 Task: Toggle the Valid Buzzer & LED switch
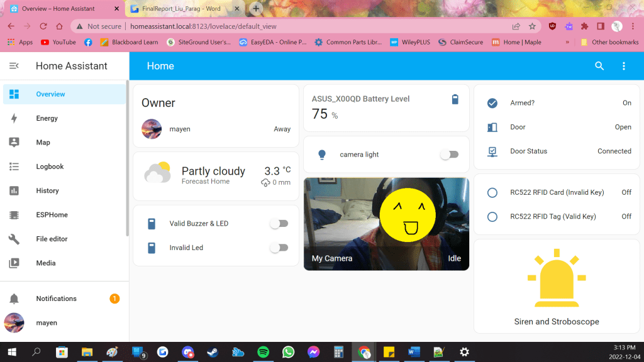tap(279, 224)
